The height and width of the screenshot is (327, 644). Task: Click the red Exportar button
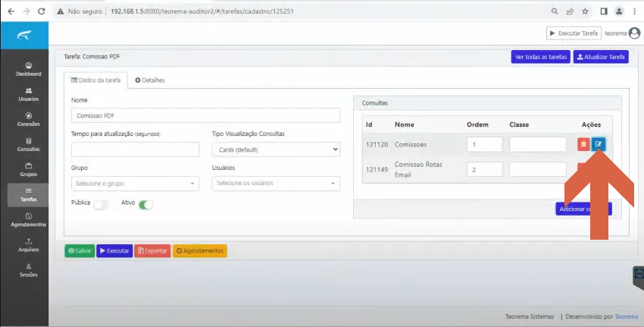pos(152,251)
